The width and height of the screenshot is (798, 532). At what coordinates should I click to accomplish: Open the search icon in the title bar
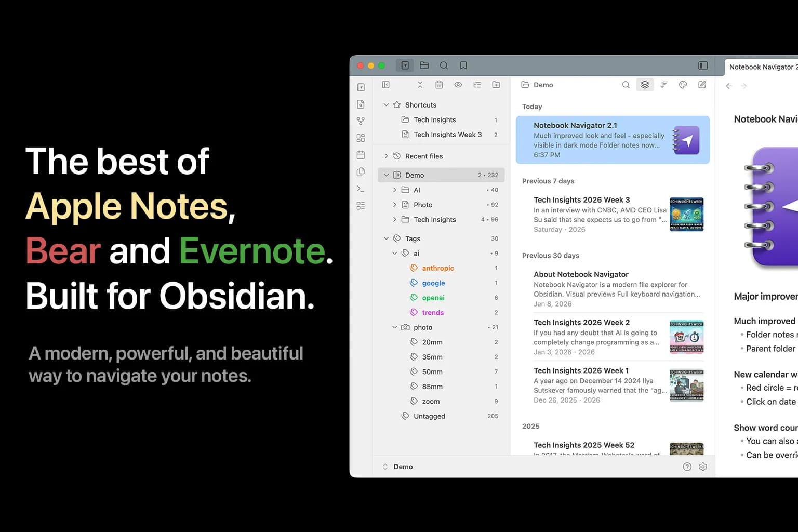(x=444, y=65)
